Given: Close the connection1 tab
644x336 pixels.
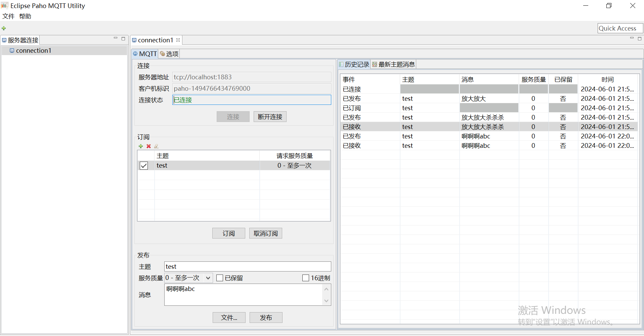Looking at the screenshot, I should pos(178,40).
